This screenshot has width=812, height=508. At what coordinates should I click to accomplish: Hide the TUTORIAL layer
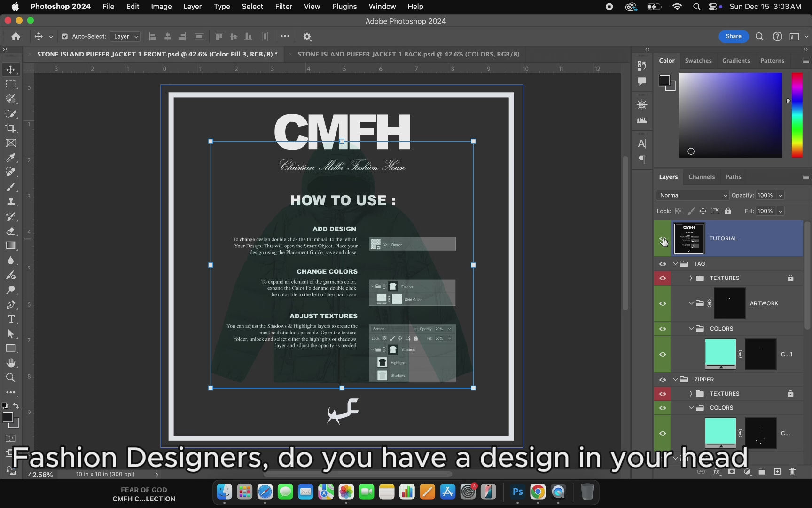pos(663,238)
